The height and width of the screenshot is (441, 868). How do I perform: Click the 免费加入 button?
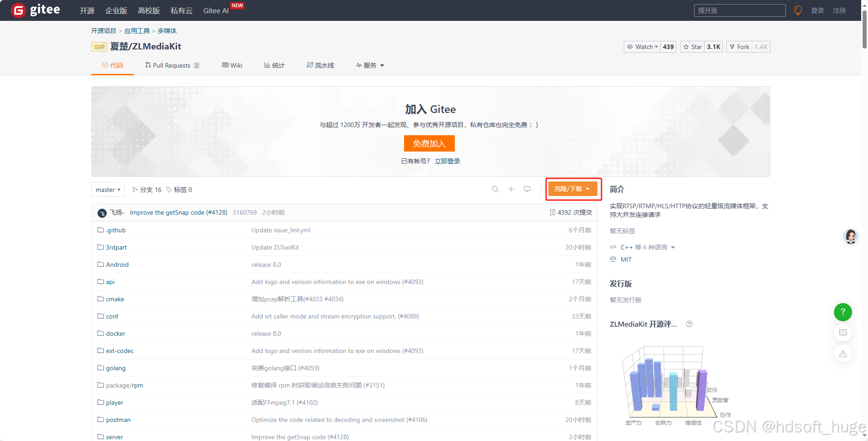(429, 143)
